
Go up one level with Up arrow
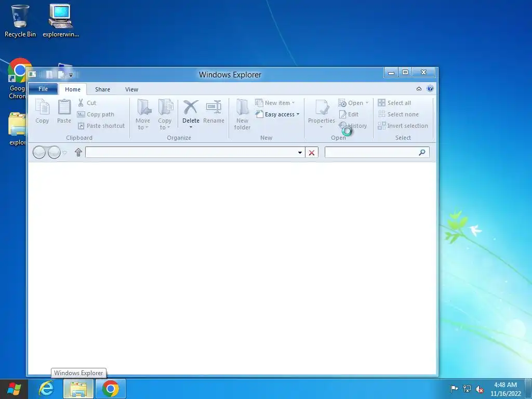tap(78, 152)
